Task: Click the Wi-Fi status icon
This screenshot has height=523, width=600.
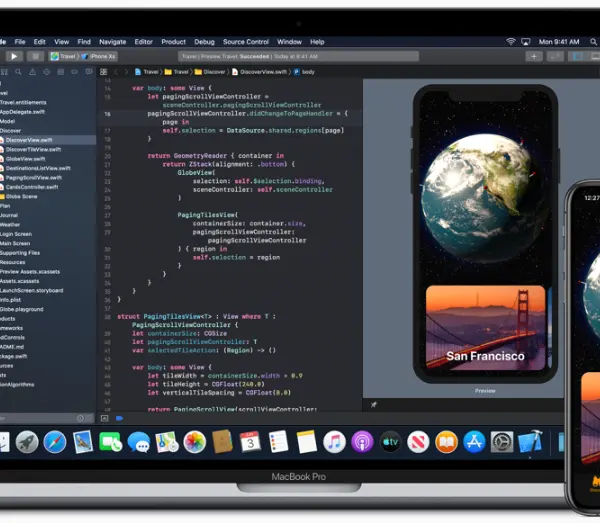Action: pos(511,42)
